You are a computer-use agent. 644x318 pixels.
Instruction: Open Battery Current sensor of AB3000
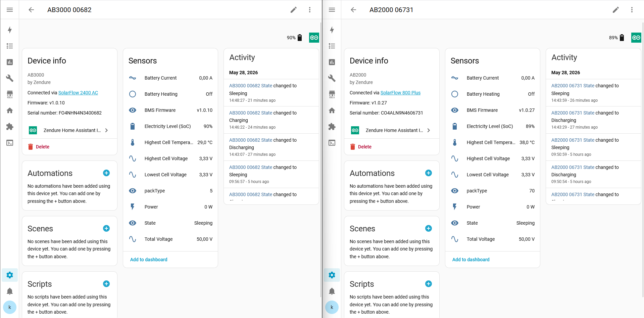pyautogui.click(x=170, y=78)
